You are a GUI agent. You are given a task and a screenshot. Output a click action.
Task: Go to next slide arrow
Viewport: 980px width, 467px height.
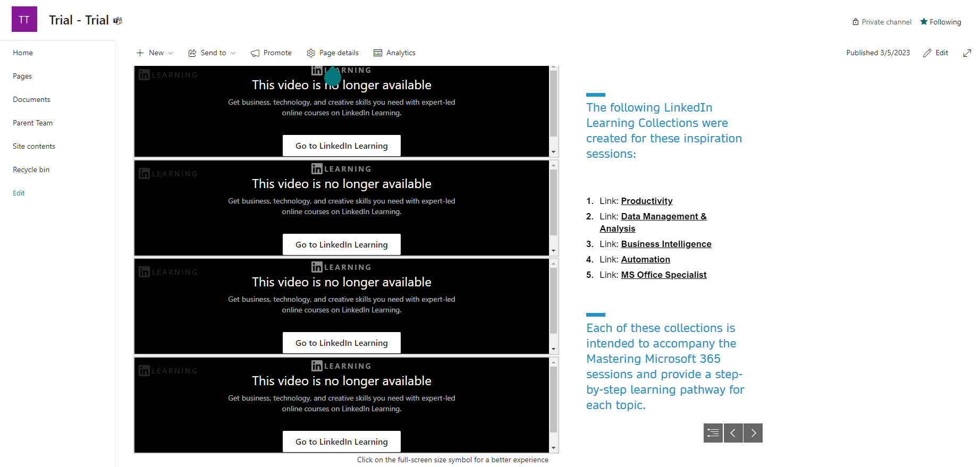click(x=753, y=433)
